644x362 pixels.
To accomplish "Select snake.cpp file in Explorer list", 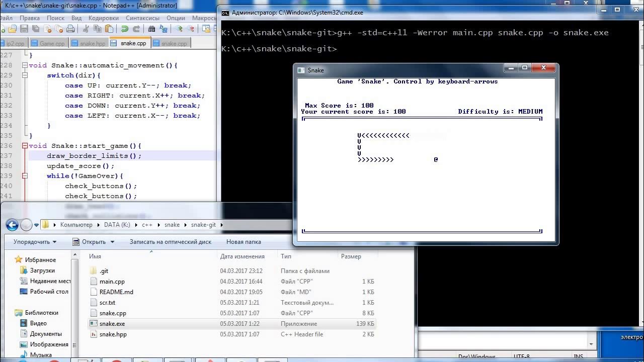I will [x=231, y=313].
